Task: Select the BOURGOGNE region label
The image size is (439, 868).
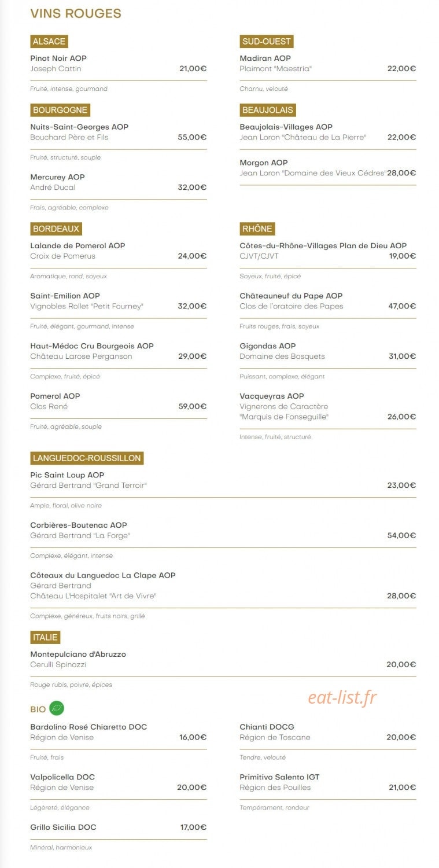Action: click(x=60, y=110)
